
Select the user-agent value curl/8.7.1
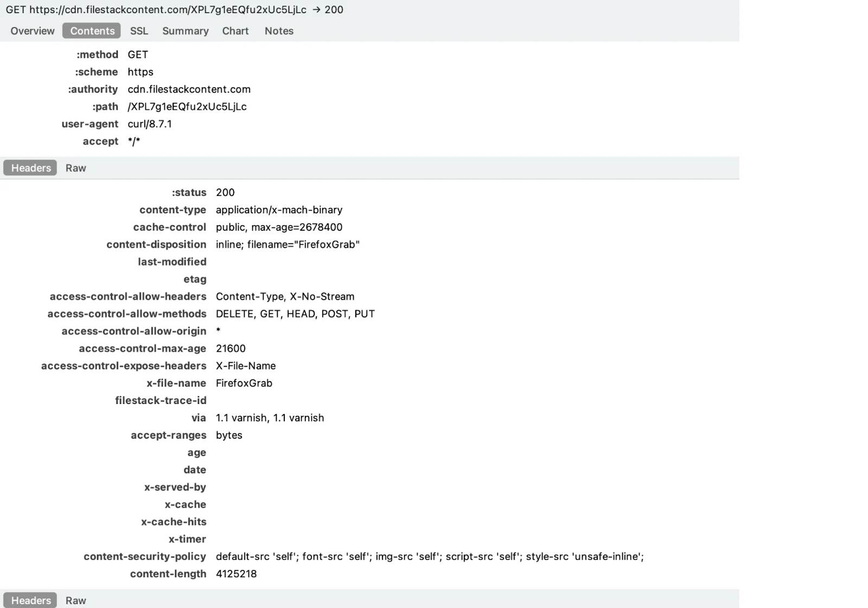coord(149,124)
